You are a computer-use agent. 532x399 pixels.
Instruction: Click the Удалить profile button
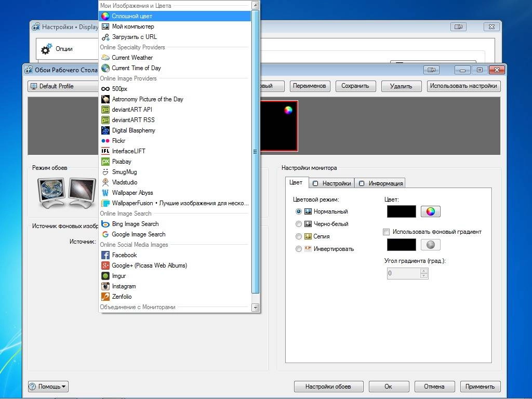coord(401,86)
